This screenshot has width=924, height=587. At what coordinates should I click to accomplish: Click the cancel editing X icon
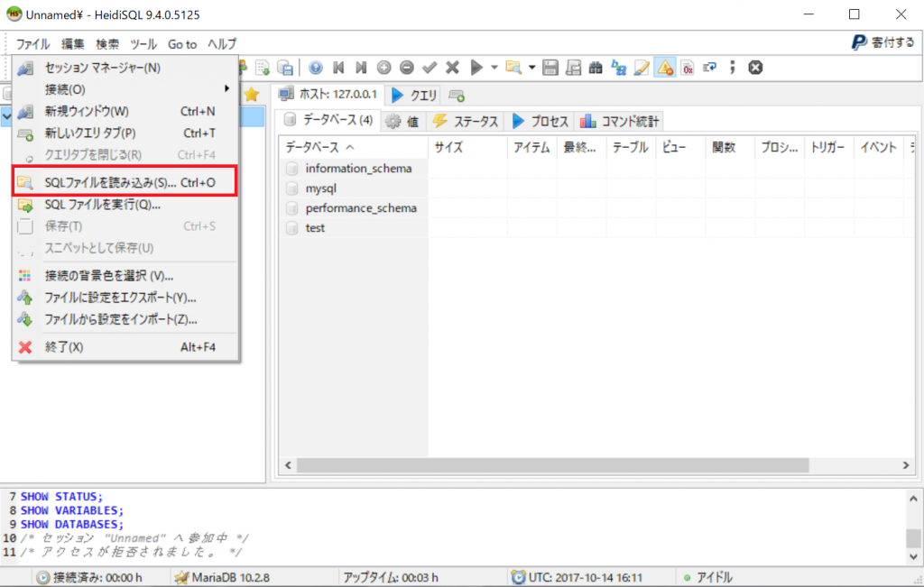(x=453, y=68)
